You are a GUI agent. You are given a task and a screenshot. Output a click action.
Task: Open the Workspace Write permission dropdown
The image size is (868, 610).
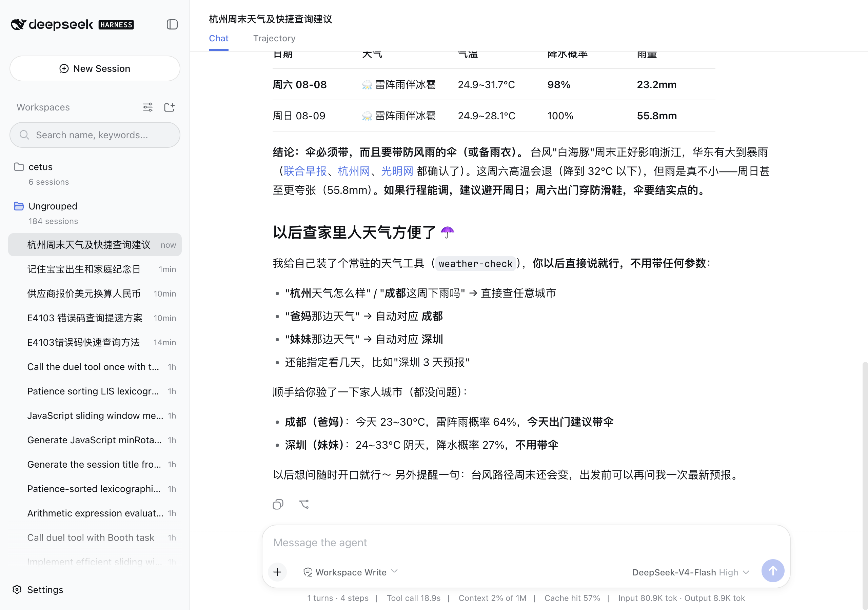(x=351, y=572)
